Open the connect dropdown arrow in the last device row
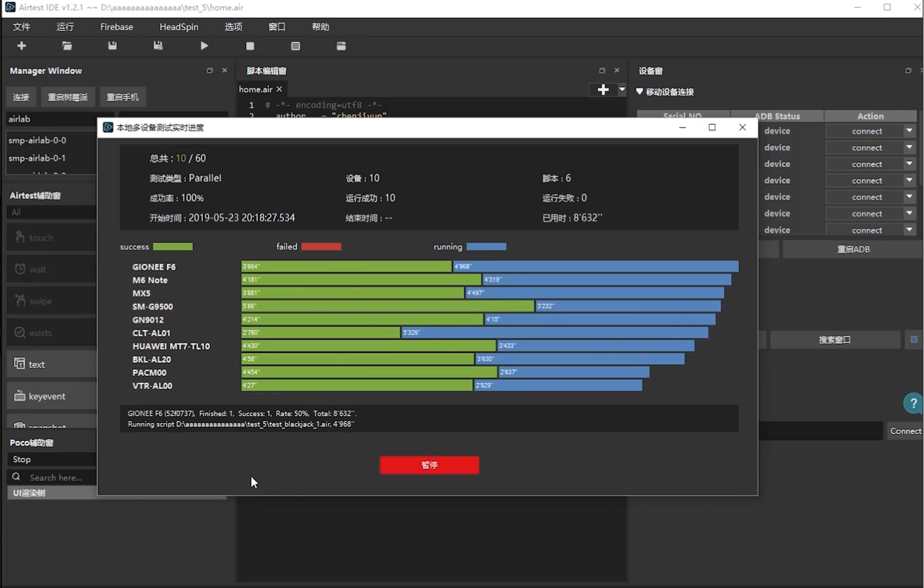 pyautogui.click(x=910, y=230)
